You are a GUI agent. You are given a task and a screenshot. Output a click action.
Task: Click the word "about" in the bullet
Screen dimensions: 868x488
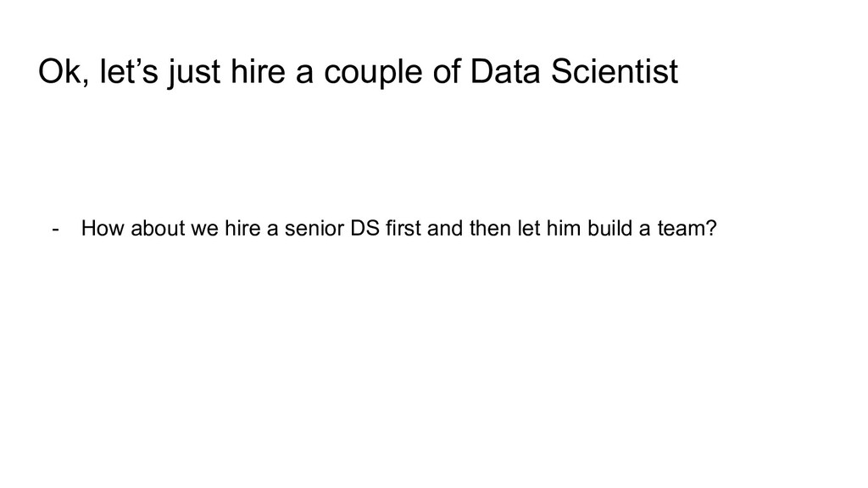coord(158,228)
